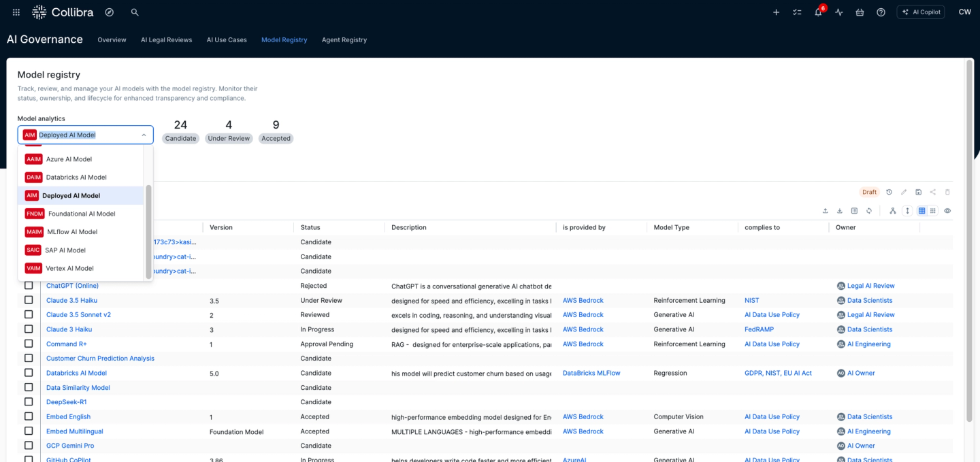Toggle the column visibility eye icon
The image size is (980, 462).
947,211
